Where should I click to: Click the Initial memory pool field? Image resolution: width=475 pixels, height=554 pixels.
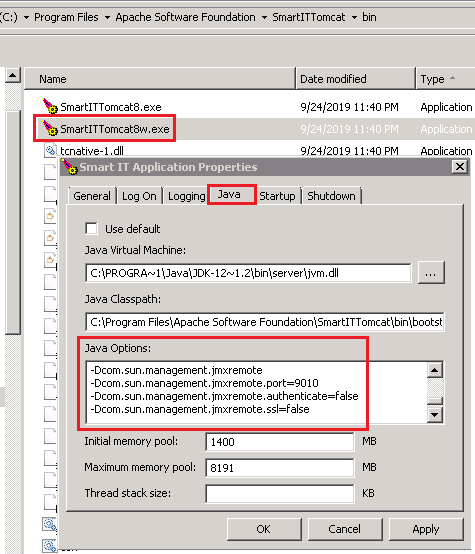pyautogui.click(x=280, y=442)
